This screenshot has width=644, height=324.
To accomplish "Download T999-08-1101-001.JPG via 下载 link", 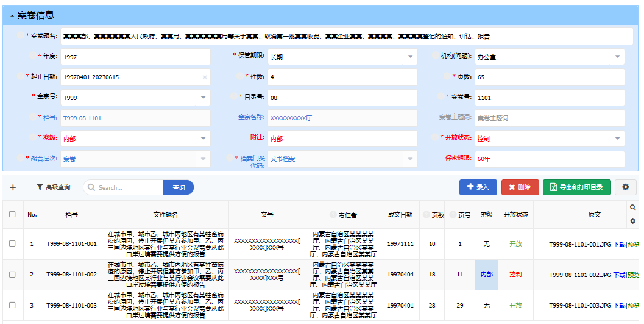I will click(x=619, y=244).
